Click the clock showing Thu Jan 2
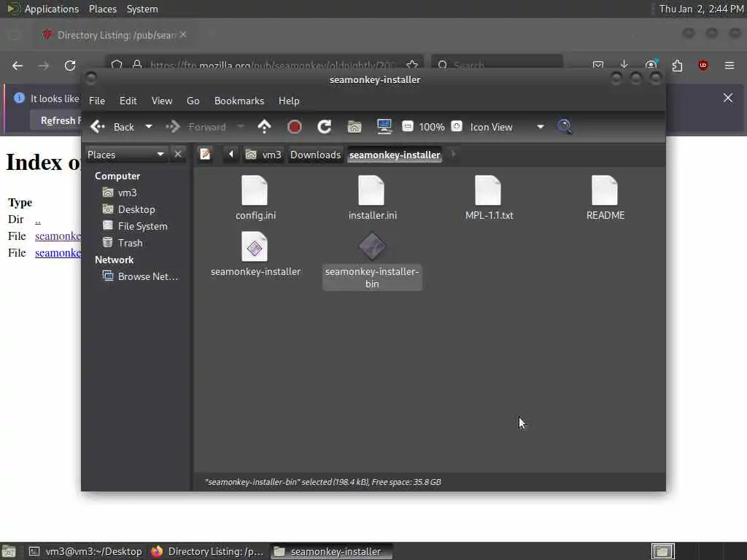Viewport: 747px width, 560px height. (701, 9)
